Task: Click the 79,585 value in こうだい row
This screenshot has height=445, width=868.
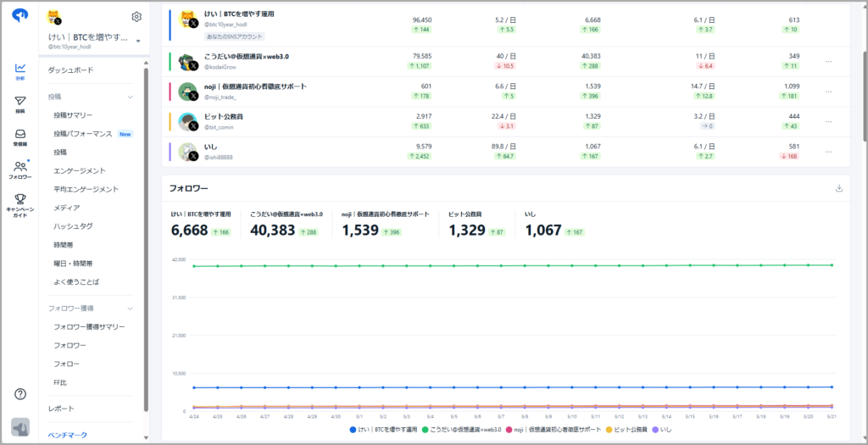Action: tap(422, 56)
